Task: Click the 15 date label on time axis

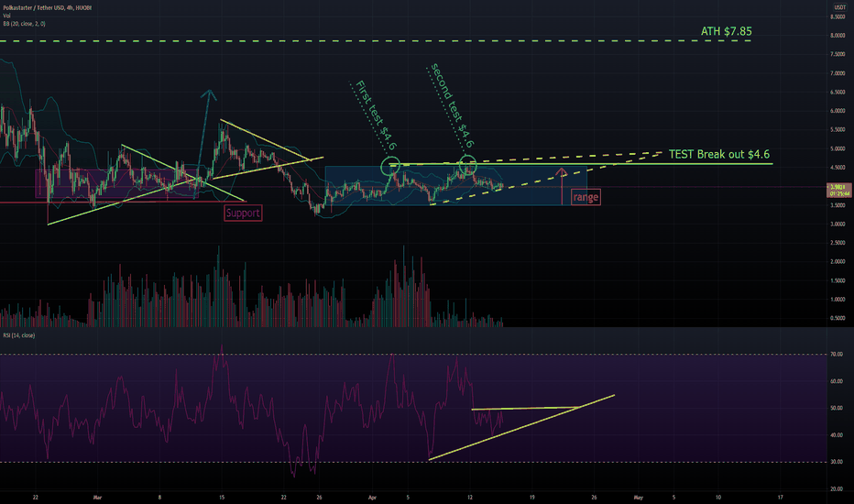Action: tap(222, 498)
